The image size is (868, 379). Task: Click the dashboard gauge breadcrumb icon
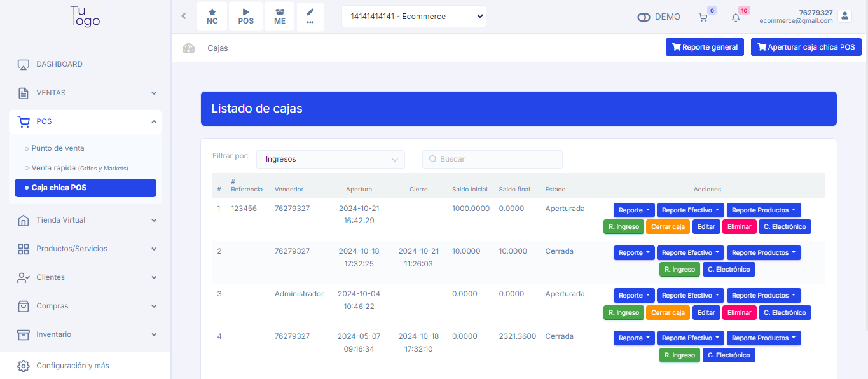188,48
